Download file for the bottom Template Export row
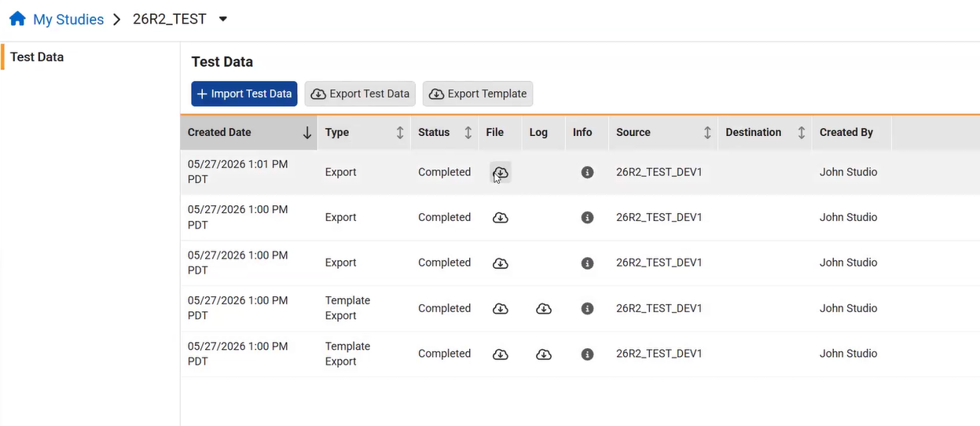 pyautogui.click(x=500, y=354)
